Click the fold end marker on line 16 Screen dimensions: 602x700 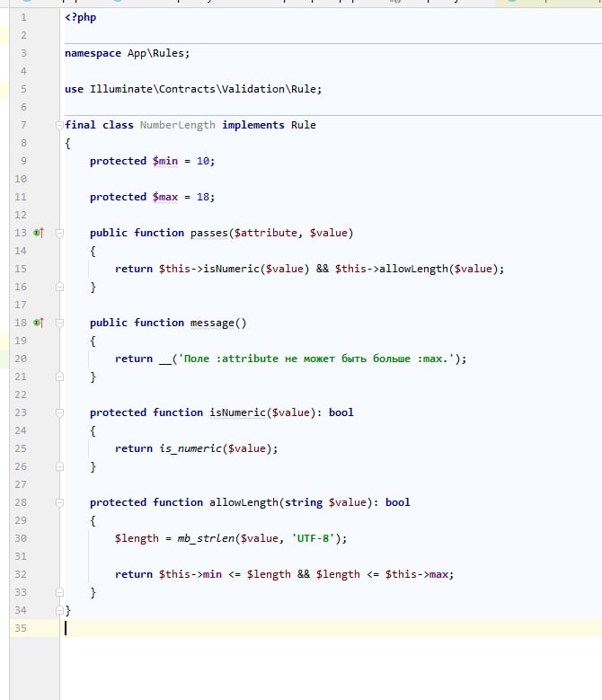tap(59, 287)
